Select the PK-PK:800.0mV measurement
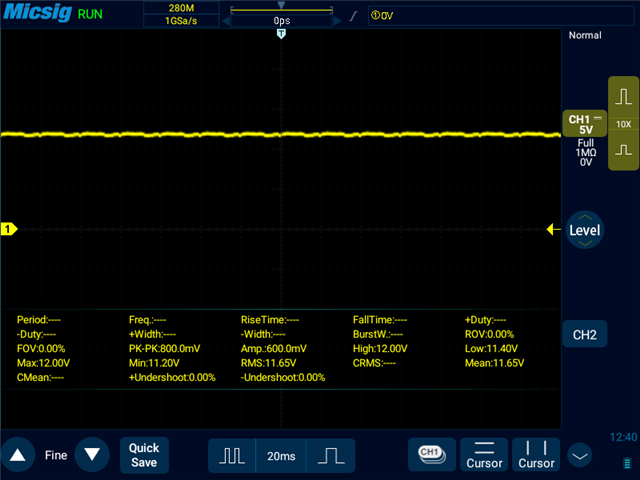Screen dimensions: 640x480 click(x=164, y=349)
